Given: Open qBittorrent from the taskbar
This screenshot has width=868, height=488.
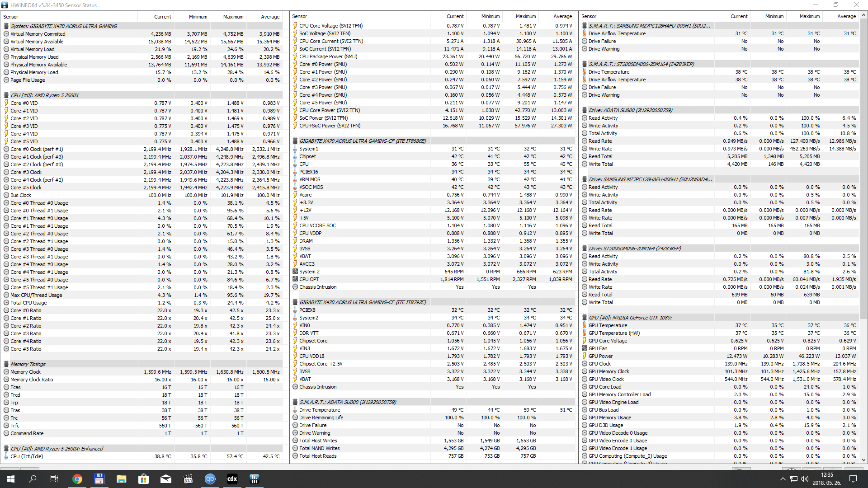Looking at the screenshot, I should point(210,479).
